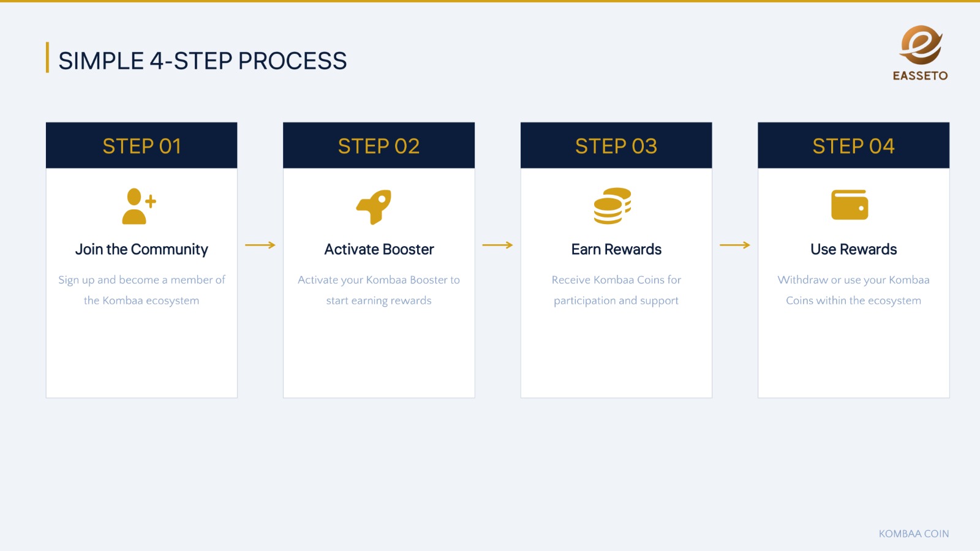Click the Use Rewards heading
Screen dimensions: 980x551
[x=853, y=249]
